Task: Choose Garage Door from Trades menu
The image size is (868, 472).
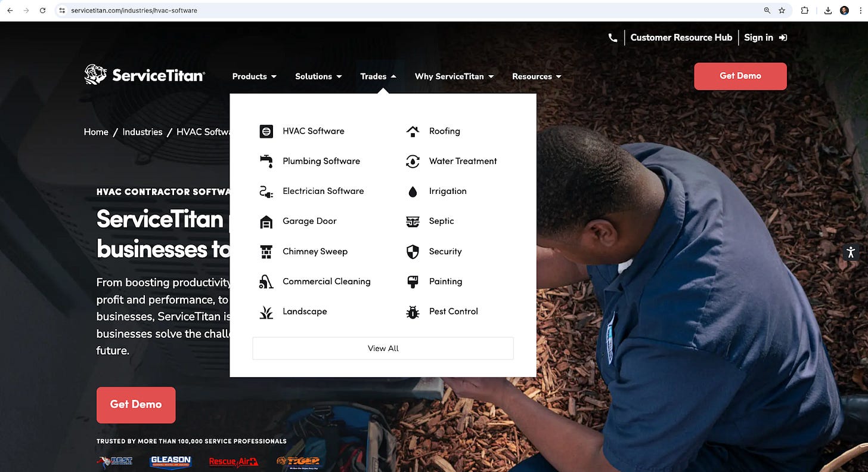Action: click(309, 221)
